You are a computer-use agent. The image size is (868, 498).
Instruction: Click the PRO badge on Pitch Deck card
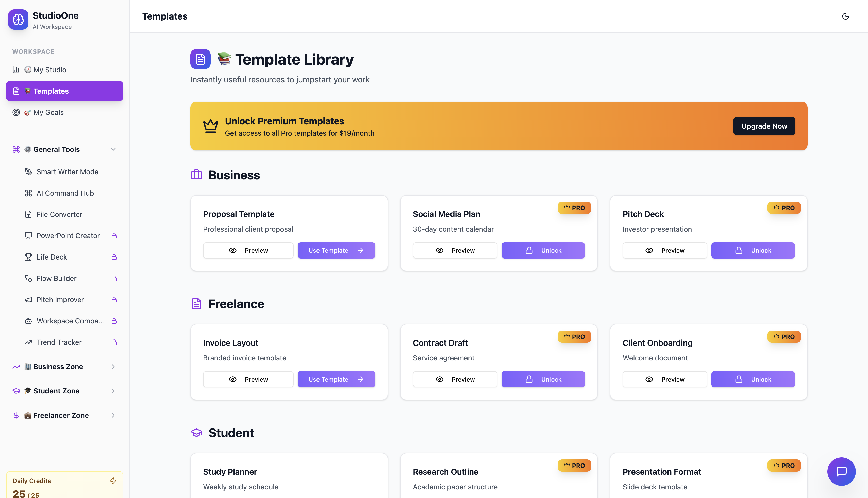(784, 208)
